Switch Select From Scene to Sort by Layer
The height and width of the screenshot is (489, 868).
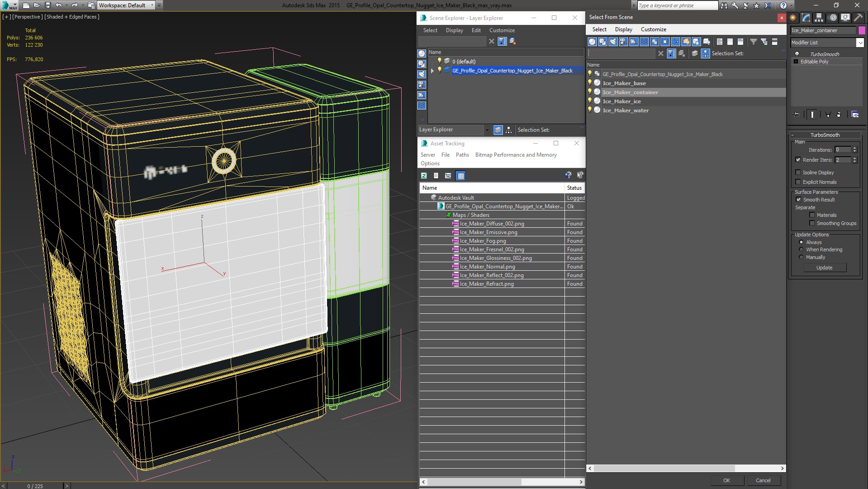[x=695, y=53]
